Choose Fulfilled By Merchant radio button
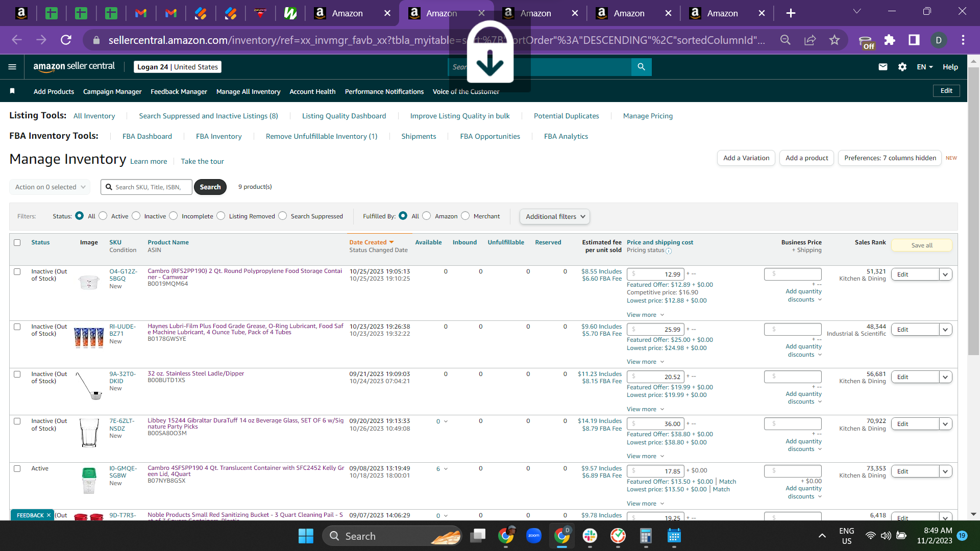This screenshot has height=551, width=980. click(x=465, y=216)
